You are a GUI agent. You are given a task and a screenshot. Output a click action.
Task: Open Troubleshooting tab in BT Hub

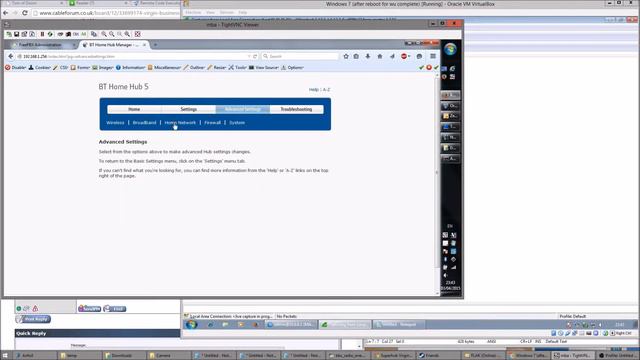296,109
